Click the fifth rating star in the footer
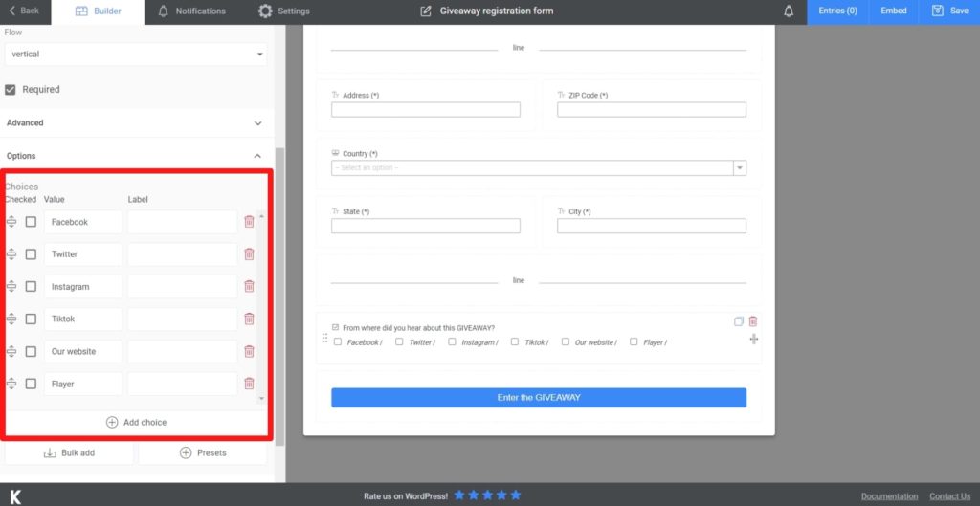 (516, 495)
